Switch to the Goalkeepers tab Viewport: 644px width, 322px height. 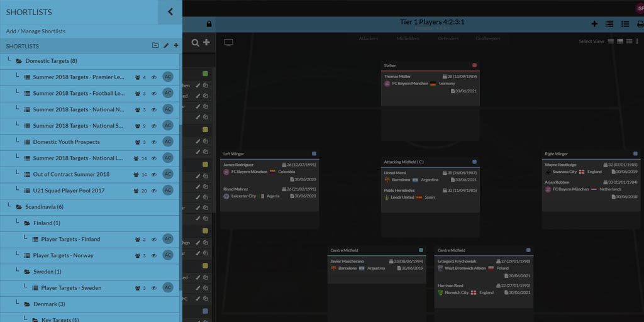point(488,38)
